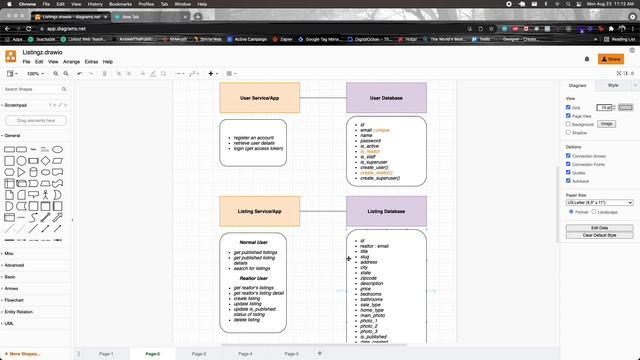Open the connection style arrow dropdown
The image size is (640, 360).
[180, 73]
